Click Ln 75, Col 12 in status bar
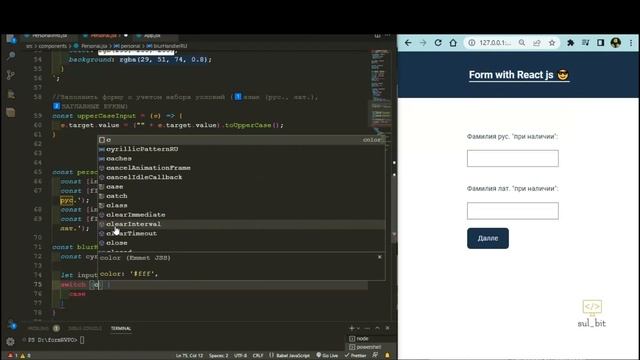The width and height of the screenshot is (640, 360). [189, 356]
